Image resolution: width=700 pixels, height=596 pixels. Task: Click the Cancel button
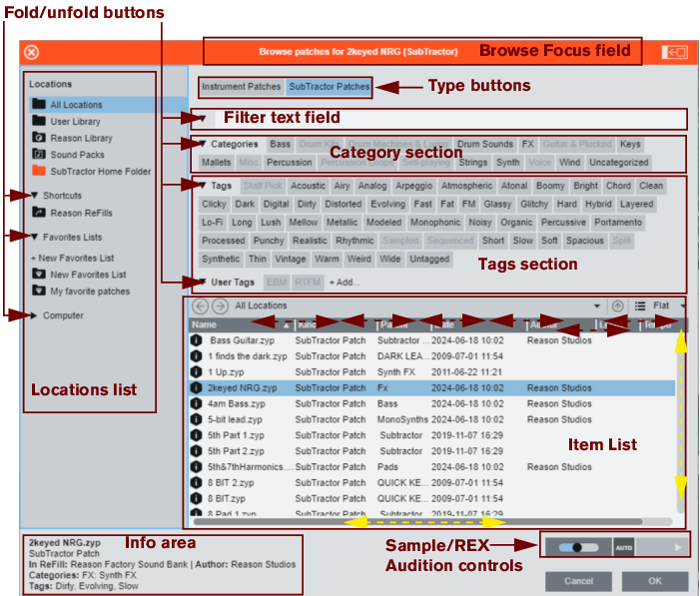[578, 581]
